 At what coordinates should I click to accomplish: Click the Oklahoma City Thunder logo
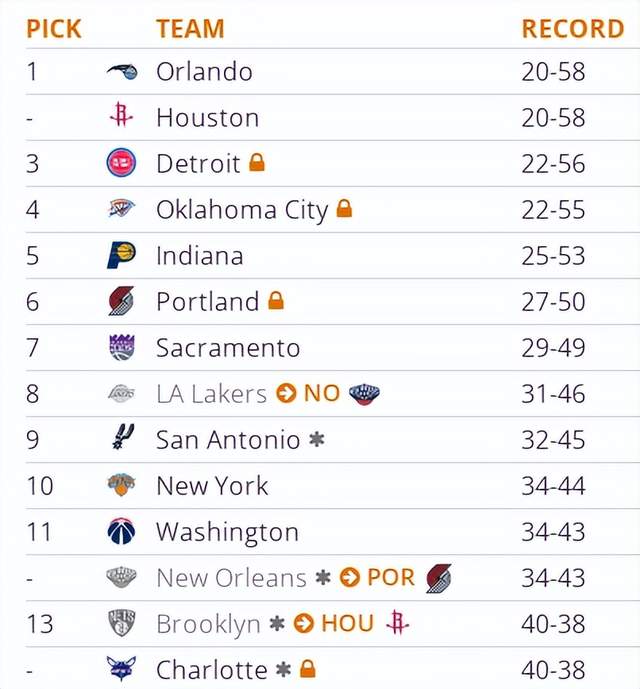click(x=121, y=208)
